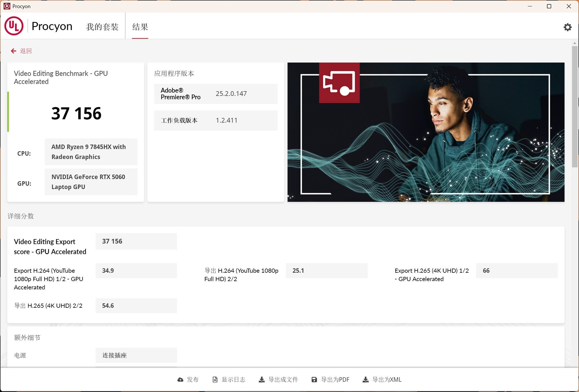
Task: Click the back arrow icon
Action: tap(13, 51)
